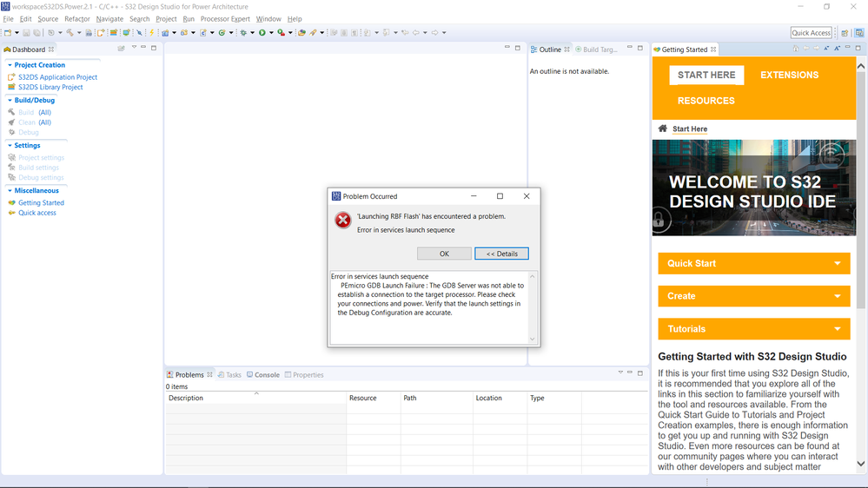
Task: Click the Dashboard view toolbar icon
Action: [x=122, y=49]
